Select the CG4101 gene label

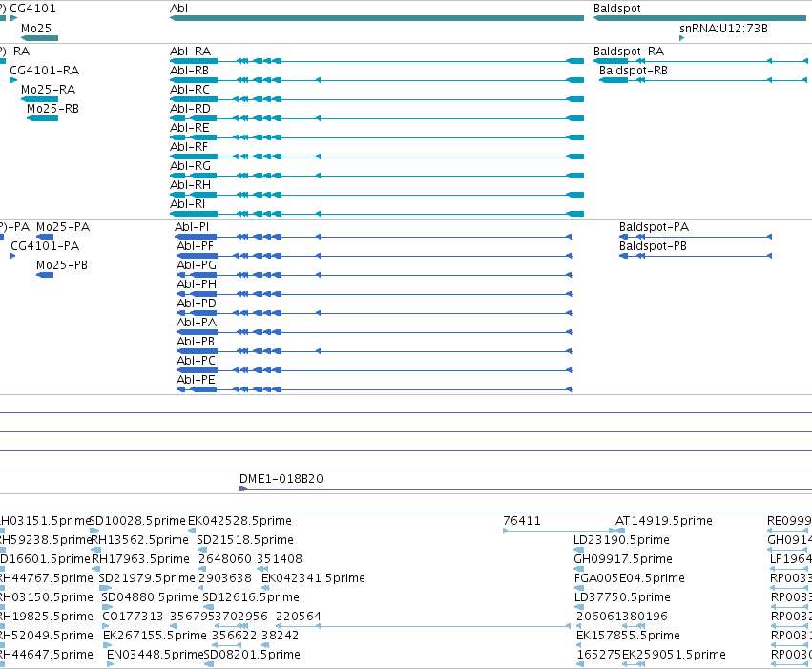pyautogui.click(x=32, y=9)
